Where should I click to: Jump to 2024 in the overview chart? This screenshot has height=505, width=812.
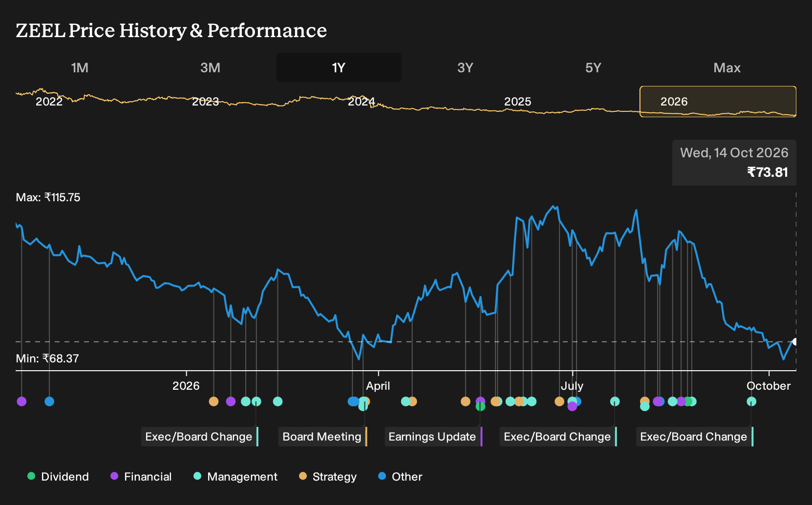(362, 102)
